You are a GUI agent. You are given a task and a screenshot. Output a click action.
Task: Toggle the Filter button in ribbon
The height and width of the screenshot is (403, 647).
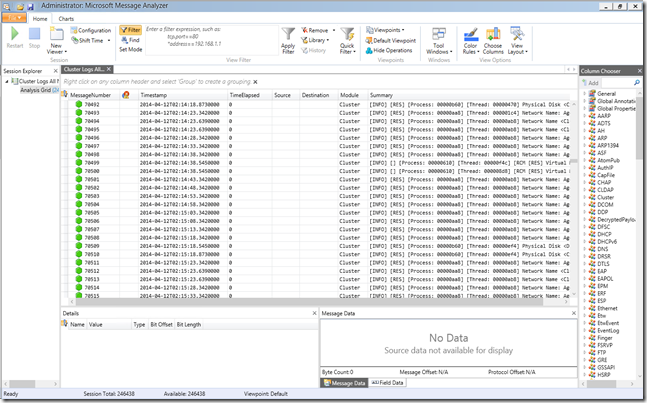click(x=129, y=30)
